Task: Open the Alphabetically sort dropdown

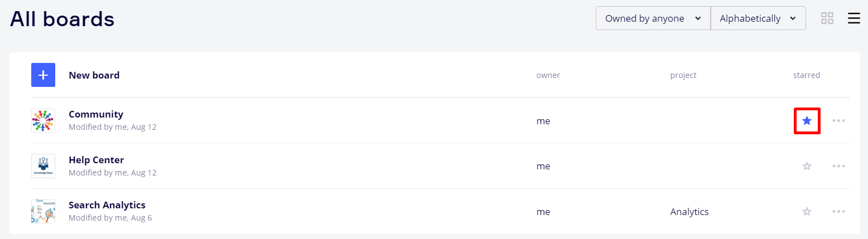Action: click(x=758, y=18)
